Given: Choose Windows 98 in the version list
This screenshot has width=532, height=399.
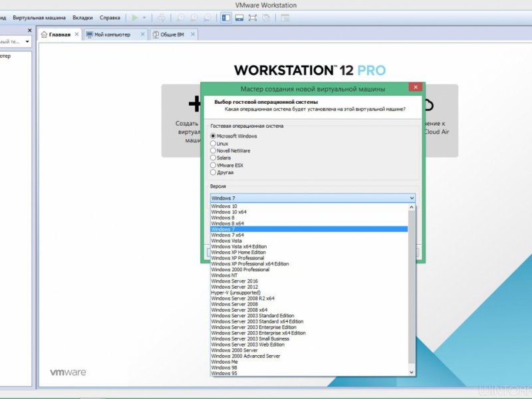Looking at the screenshot, I should (309, 368).
